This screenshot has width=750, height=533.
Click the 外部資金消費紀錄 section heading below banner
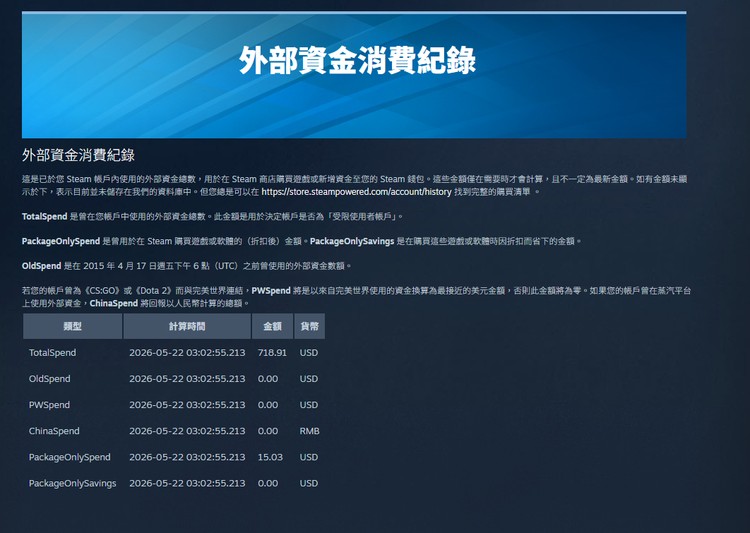(78, 155)
